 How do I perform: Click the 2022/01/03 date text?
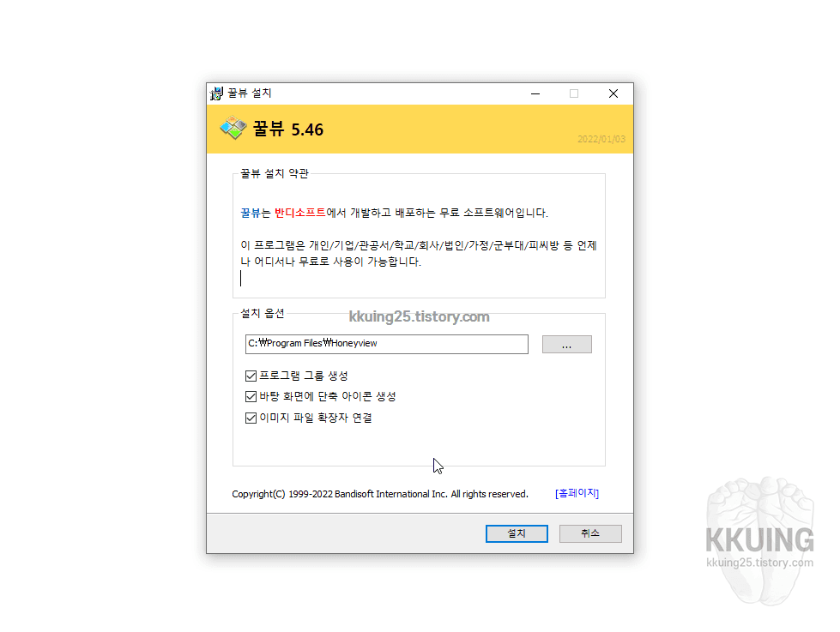601,139
